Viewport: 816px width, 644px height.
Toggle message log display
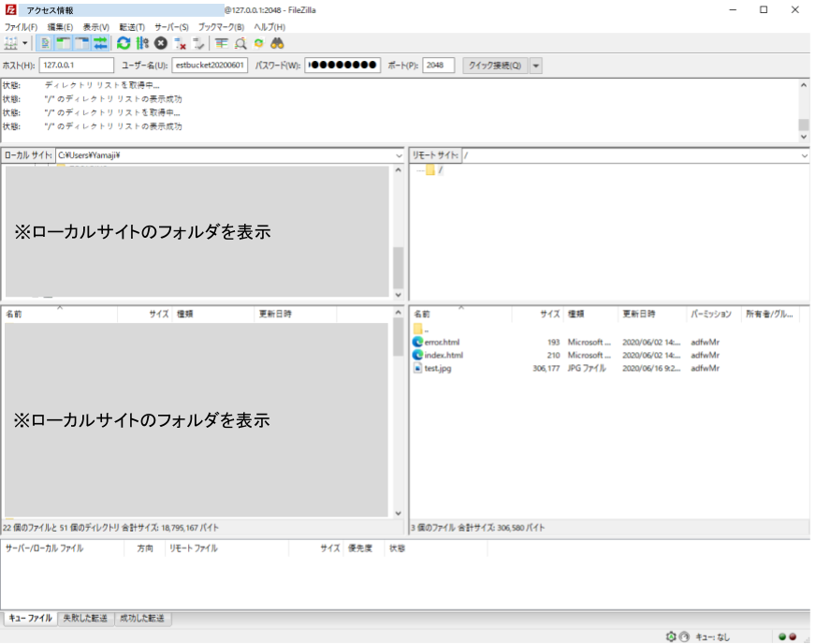click(x=45, y=43)
